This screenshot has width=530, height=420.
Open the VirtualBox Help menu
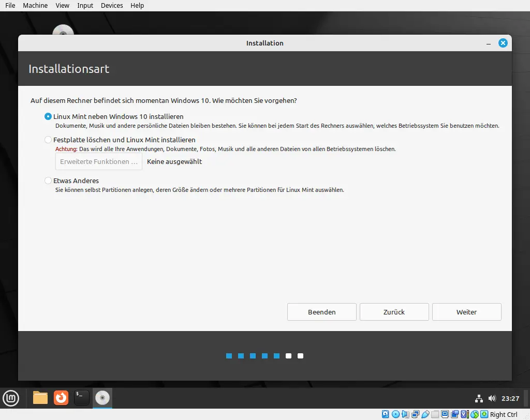[x=137, y=5]
